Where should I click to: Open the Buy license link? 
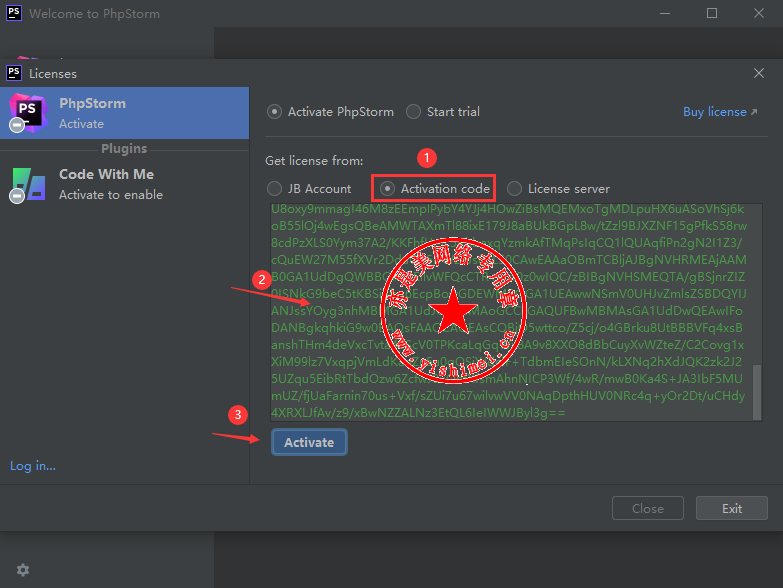(720, 112)
